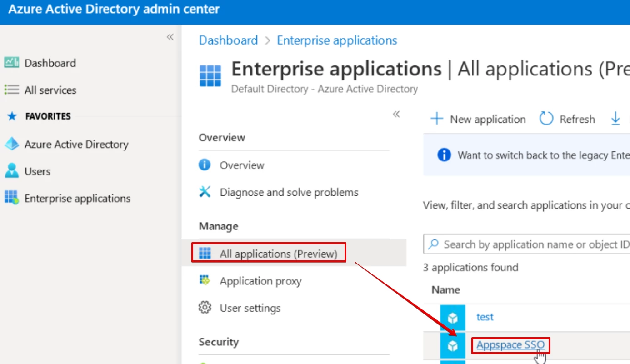Click the Enterprise applications breadcrumb link
Image resolution: width=630 pixels, height=364 pixels.
click(x=337, y=40)
